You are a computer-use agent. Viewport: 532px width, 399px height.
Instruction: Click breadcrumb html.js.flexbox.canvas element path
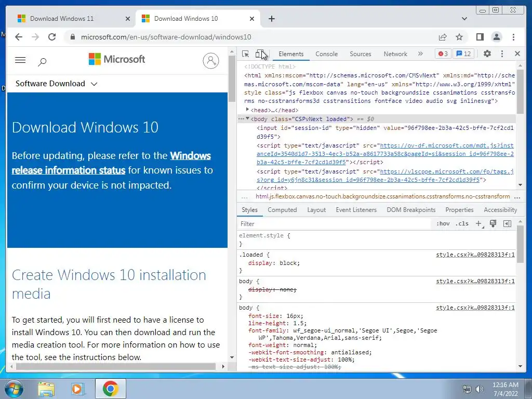382,196
